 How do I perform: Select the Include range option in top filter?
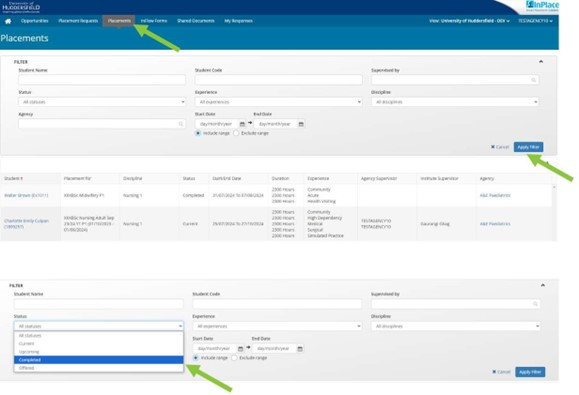click(198, 133)
